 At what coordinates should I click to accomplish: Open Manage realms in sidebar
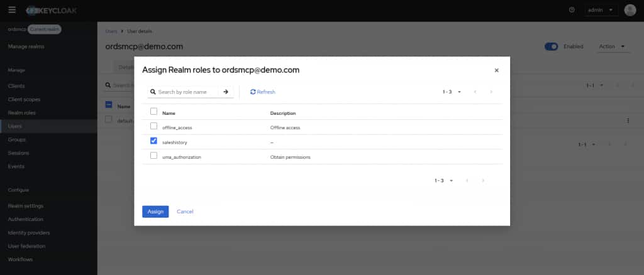(x=26, y=46)
